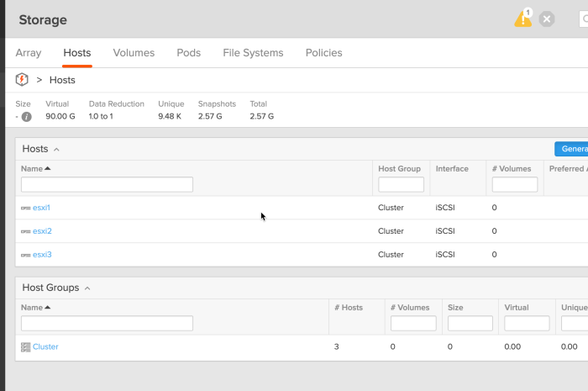Go to the Policies tab
This screenshot has height=391, width=588.
tap(323, 53)
